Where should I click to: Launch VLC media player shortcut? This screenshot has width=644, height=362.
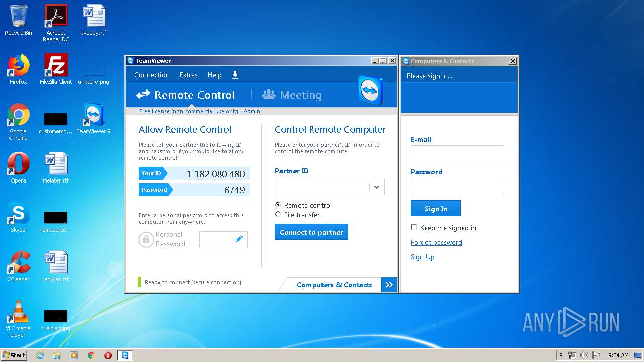18,319
